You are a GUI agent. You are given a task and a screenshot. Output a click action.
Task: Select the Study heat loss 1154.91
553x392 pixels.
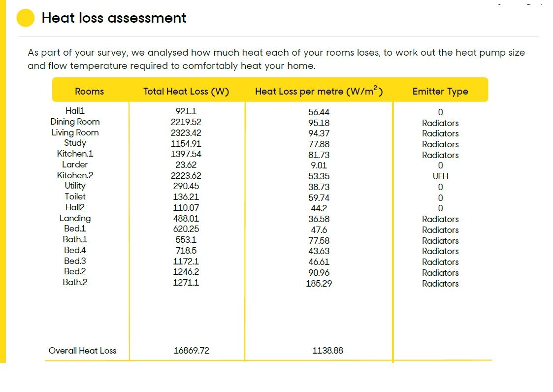tap(186, 144)
